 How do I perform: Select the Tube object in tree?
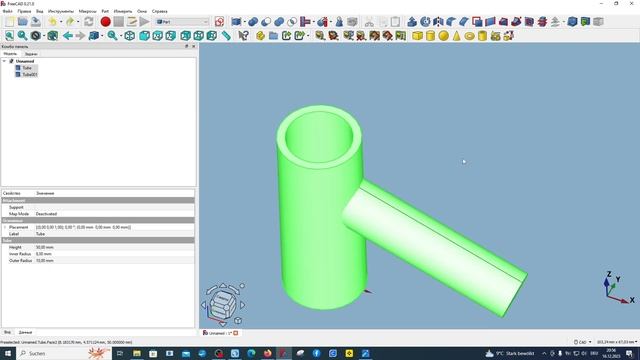pyautogui.click(x=27, y=68)
